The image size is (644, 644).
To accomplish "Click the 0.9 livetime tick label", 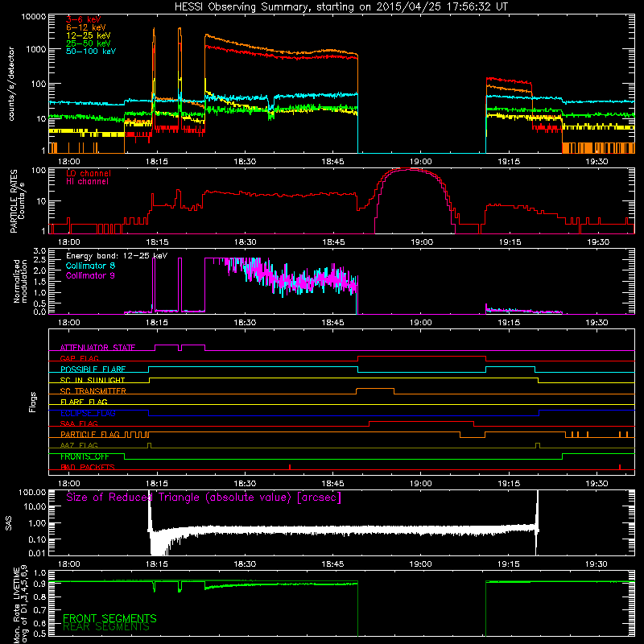I will click(x=39, y=584).
